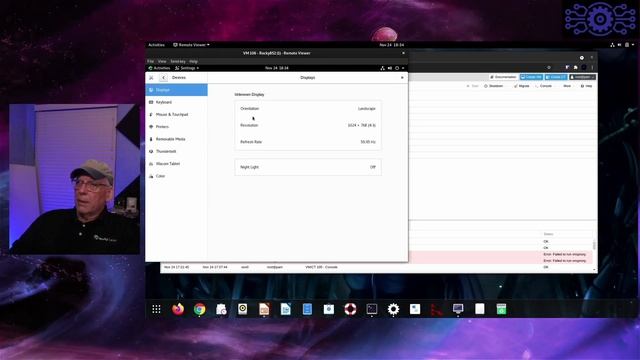Click browser extensions puzzle icon
The width and height of the screenshot is (640, 360).
pos(576,67)
